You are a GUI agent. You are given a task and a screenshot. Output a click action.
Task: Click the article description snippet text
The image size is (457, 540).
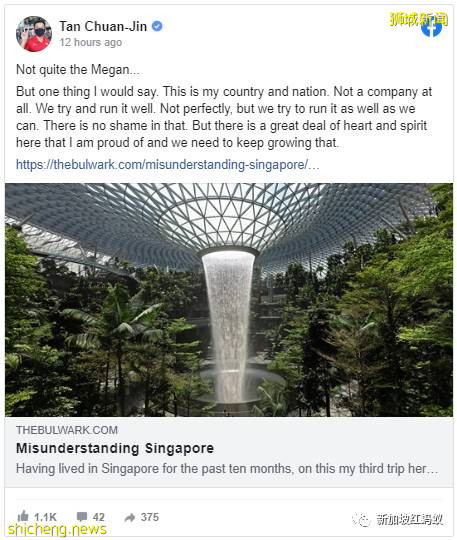coord(227,469)
